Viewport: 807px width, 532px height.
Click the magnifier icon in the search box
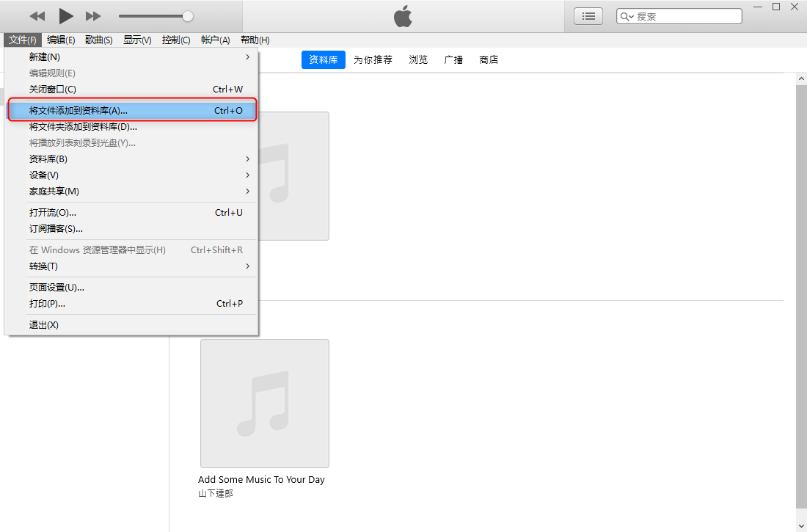[x=627, y=16]
